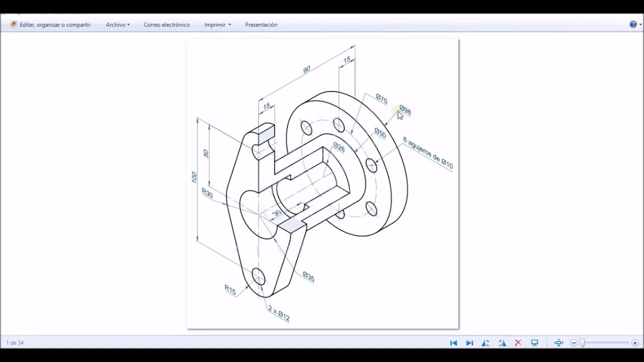The image size is (644, 362).
Task: Open the help question mark icon
Action: point(633,24)
